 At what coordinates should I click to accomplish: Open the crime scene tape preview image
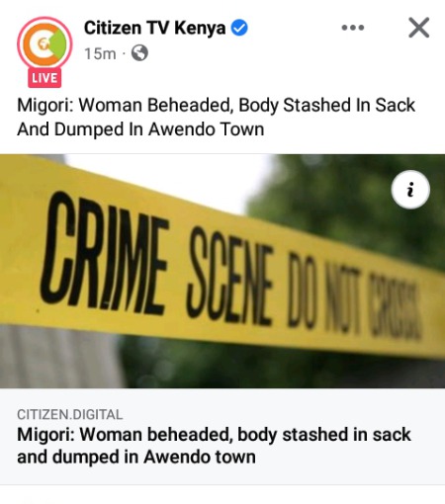pos(222,271)
